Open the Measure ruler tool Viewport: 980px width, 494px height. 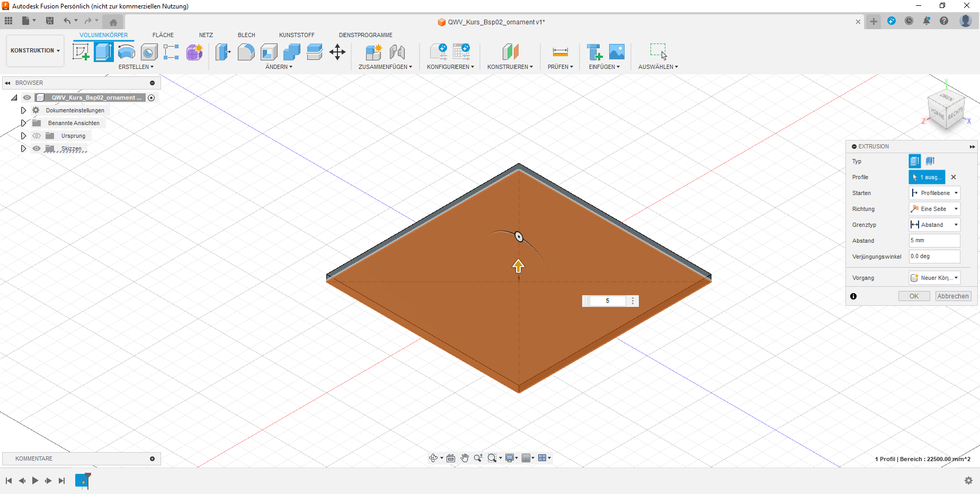(x=560, y=52)
